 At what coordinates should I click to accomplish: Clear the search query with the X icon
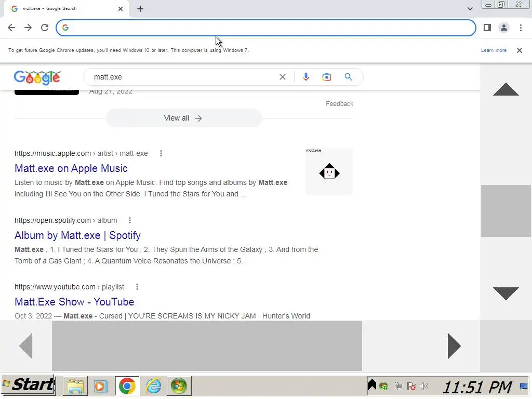(x=282, y=77)
